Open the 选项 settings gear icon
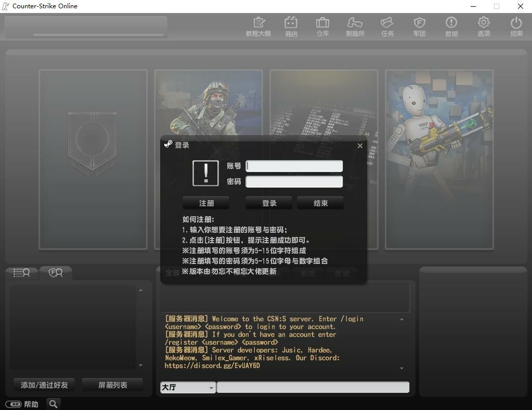The width and height of the screenshot is (532, 410). point(484,26)
